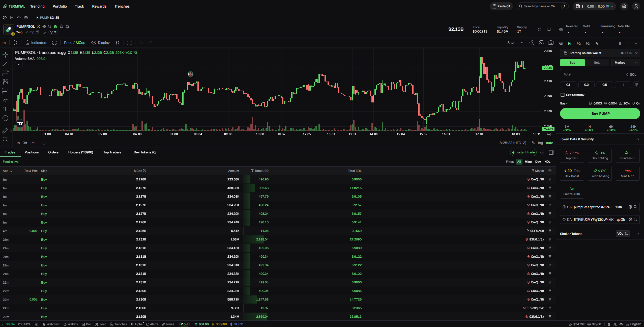
Task: Take a chart snapshot with the camera icon
Action: pyautogui.click(x=551, y=43)
